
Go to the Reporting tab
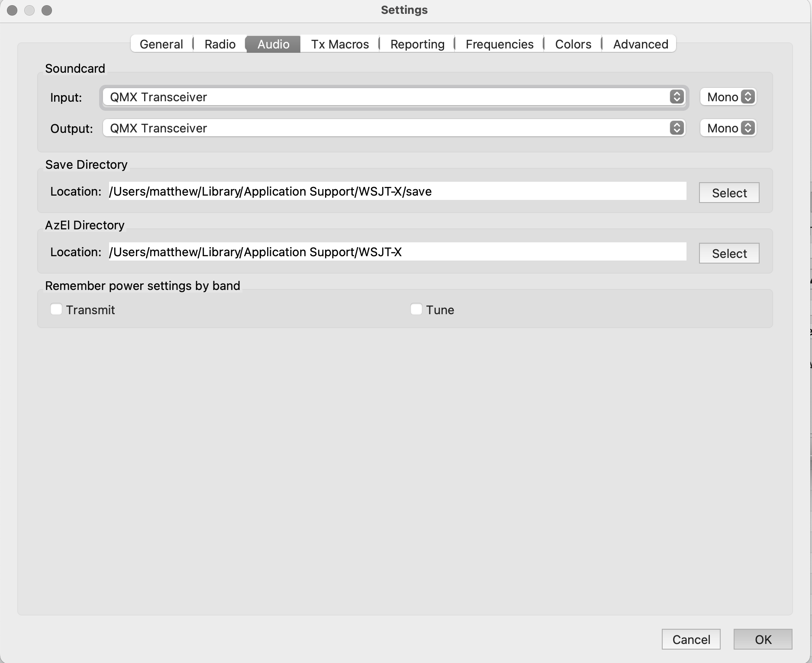(417, 44)
